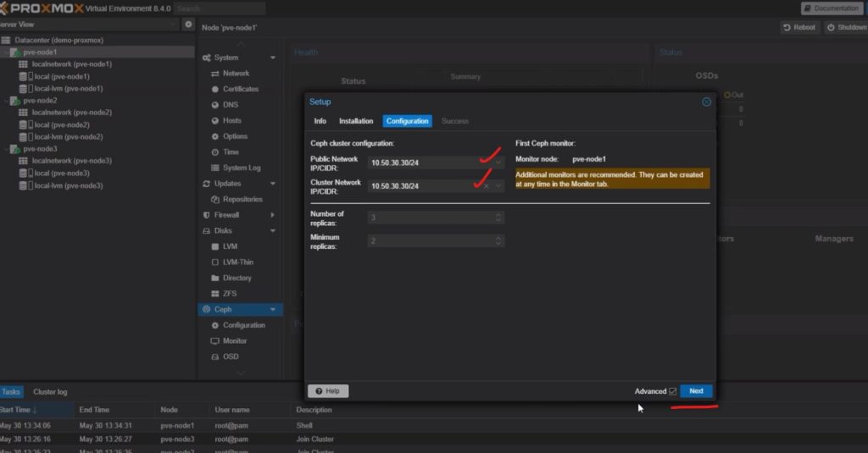The height and width of the screenshot is (453, 868).
Task: Open the Cluster Network IP/CIDR dropdown arrow
Action: [x=498, y=185]
